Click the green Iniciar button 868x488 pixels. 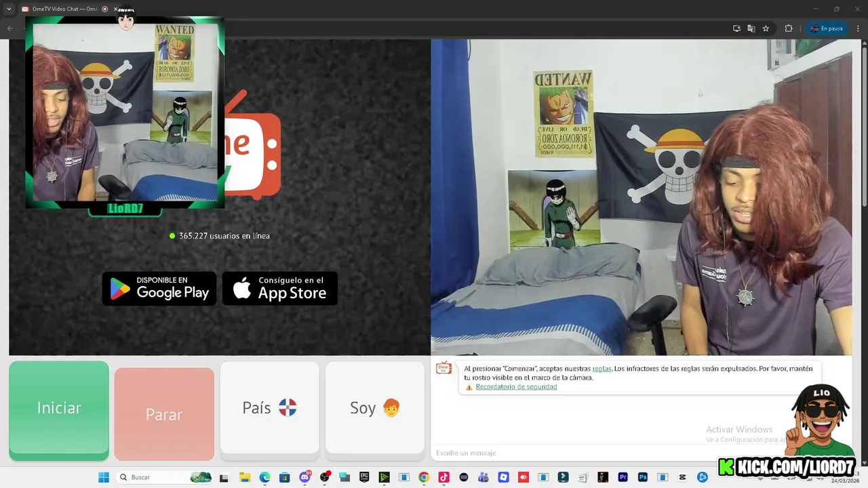[59, 410]
